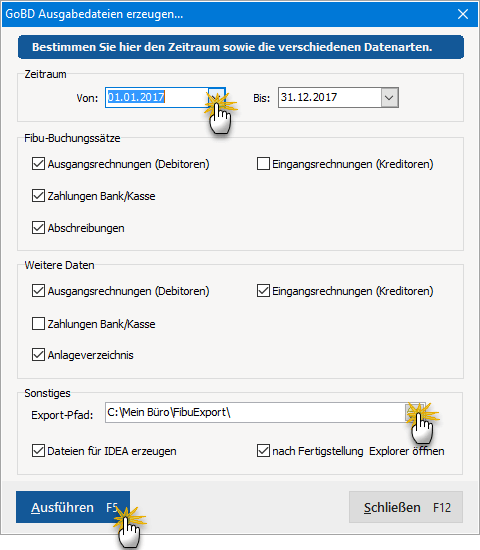Expand the Von date dropdown

(216, 97)
